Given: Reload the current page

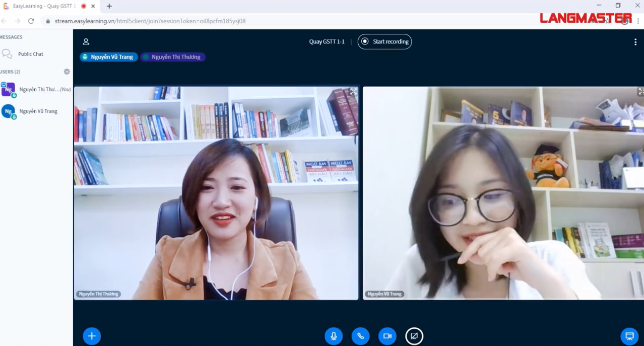Looking at the screenshot, I should 31,21.
